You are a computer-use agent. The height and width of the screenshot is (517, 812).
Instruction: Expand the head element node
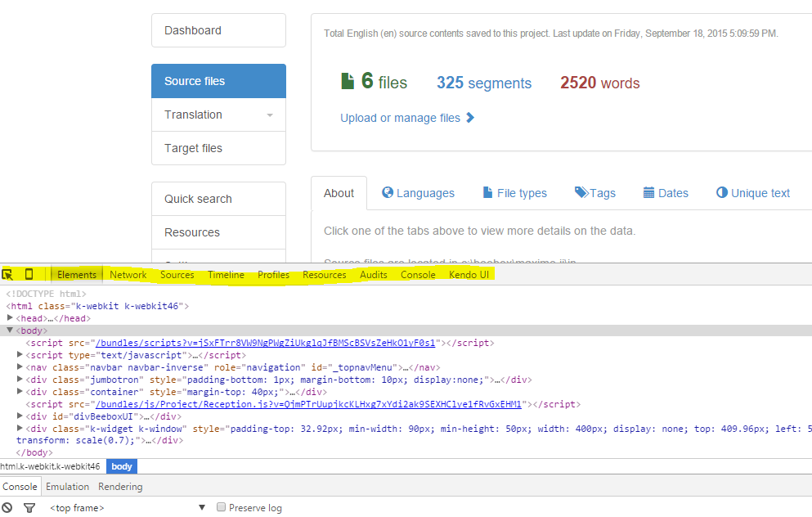tap(10, 318)
